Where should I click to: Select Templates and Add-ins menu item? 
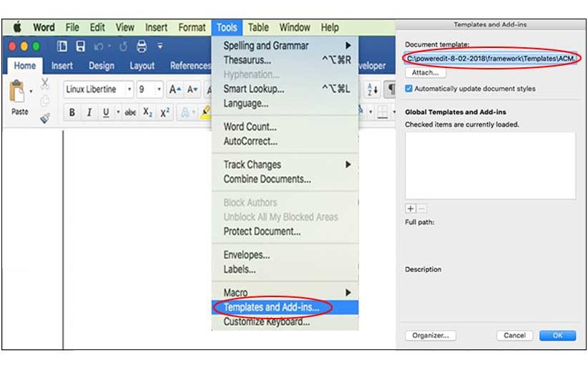pos(285,307)
